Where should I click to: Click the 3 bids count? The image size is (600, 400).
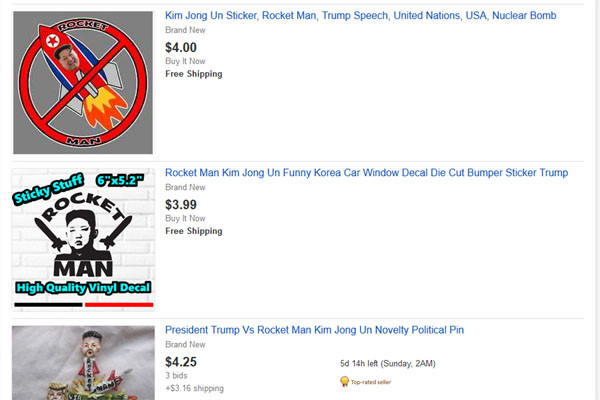point(177,375)
